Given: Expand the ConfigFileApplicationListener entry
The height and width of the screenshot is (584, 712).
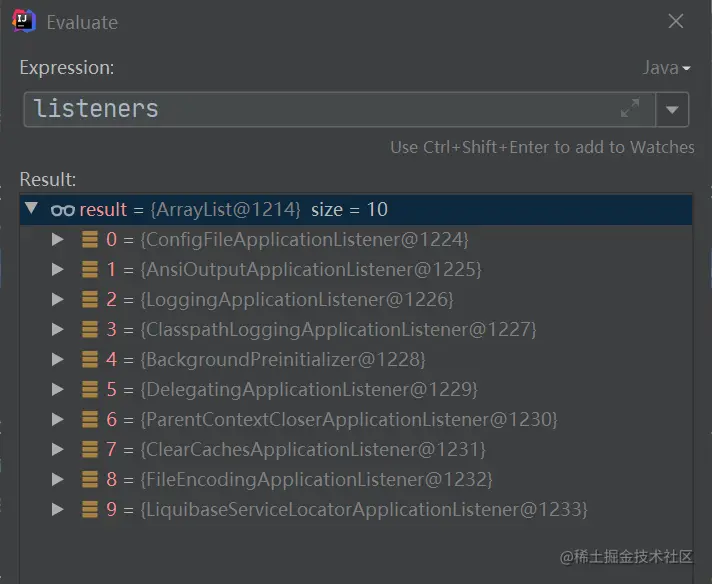Looking at the screenshot, I should tap(58, 239).
